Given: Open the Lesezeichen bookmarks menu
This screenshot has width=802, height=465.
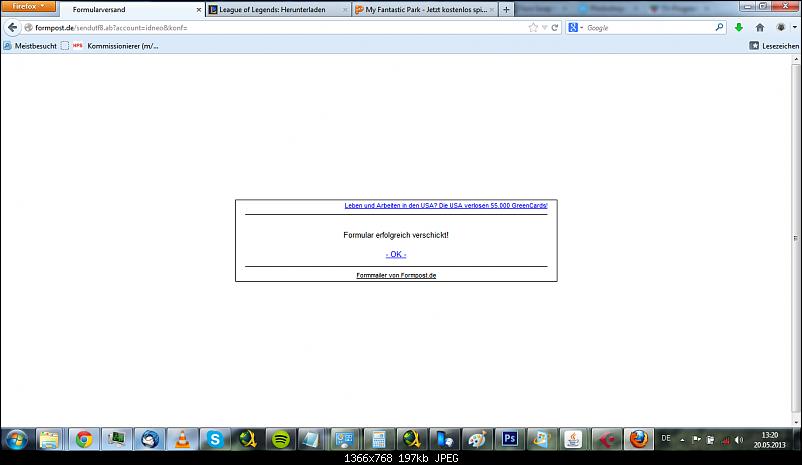Looking at the screenshot, I should pyautogui.click(x=773, y=45).
